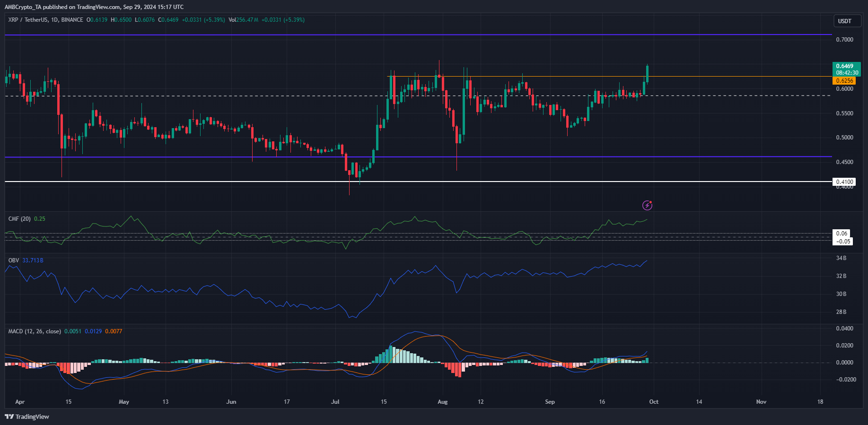
Task: Click the 0.06 CMF level label
Action: click(842, 234)
